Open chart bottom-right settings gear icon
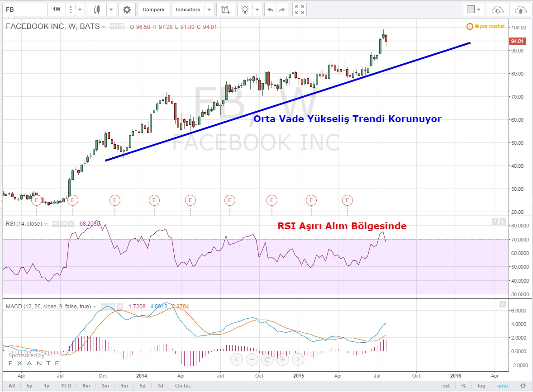Screen dimensions: 533x392 coord(523,386)
